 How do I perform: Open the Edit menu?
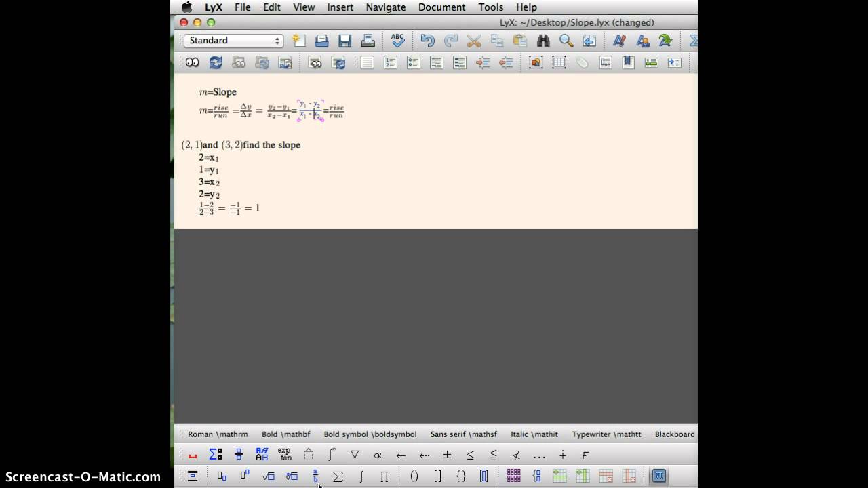coord(272,7)
